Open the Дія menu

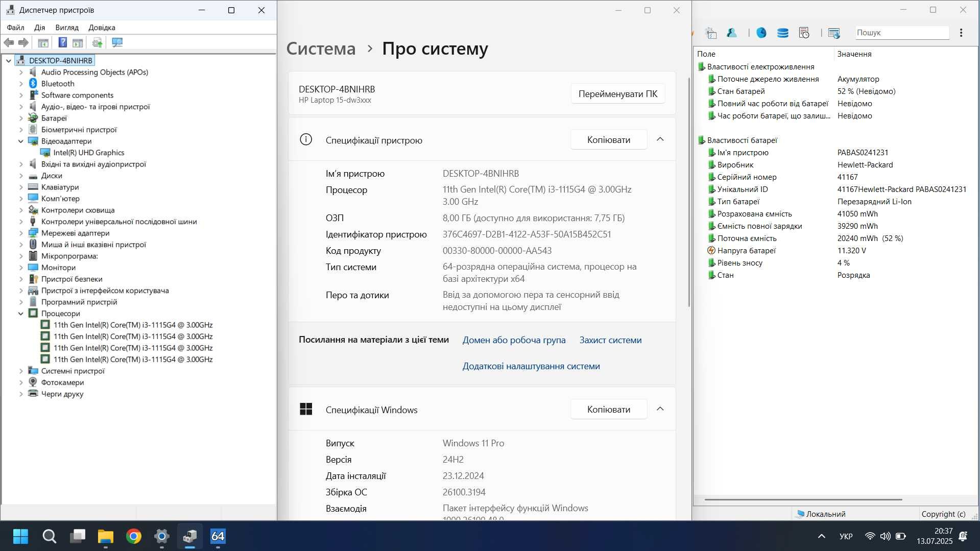pos(39,28)
